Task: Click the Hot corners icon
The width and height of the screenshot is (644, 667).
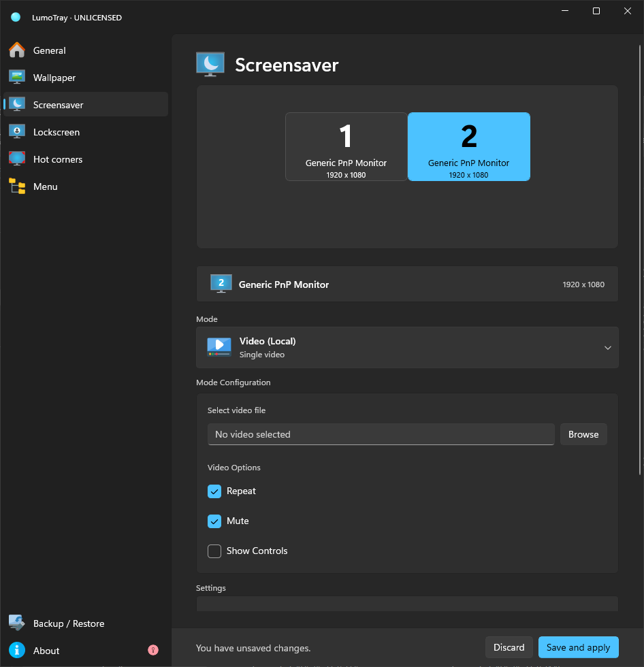Action: click(17, 159)
